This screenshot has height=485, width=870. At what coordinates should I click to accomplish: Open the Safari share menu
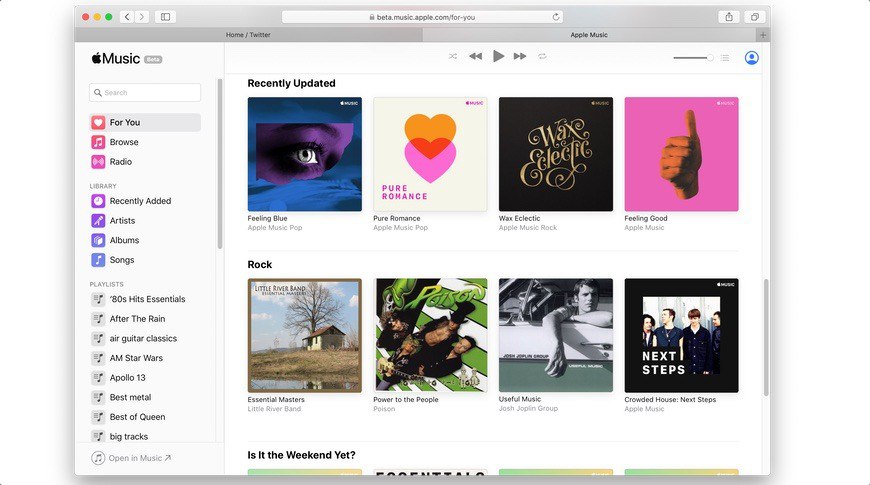(729, 17)
